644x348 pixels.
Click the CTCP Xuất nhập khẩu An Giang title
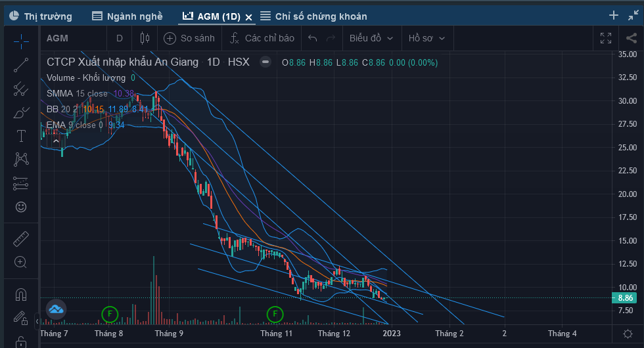tap(122, 62)
